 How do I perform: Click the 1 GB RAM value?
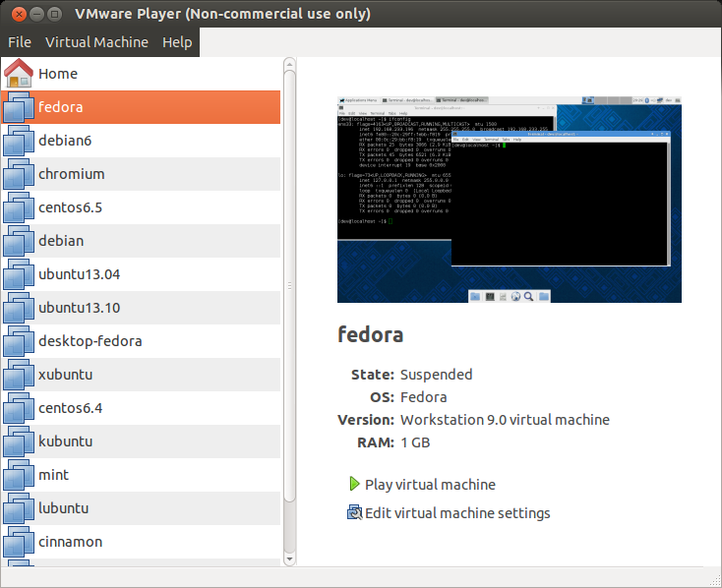415,442
